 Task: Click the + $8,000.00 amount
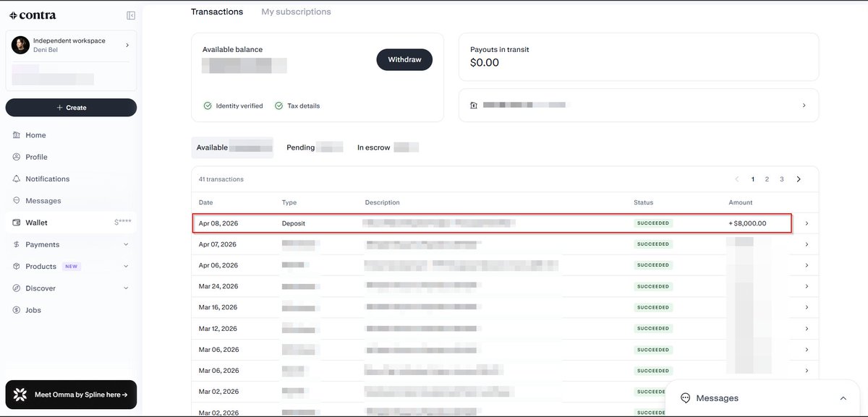(747, 223)
